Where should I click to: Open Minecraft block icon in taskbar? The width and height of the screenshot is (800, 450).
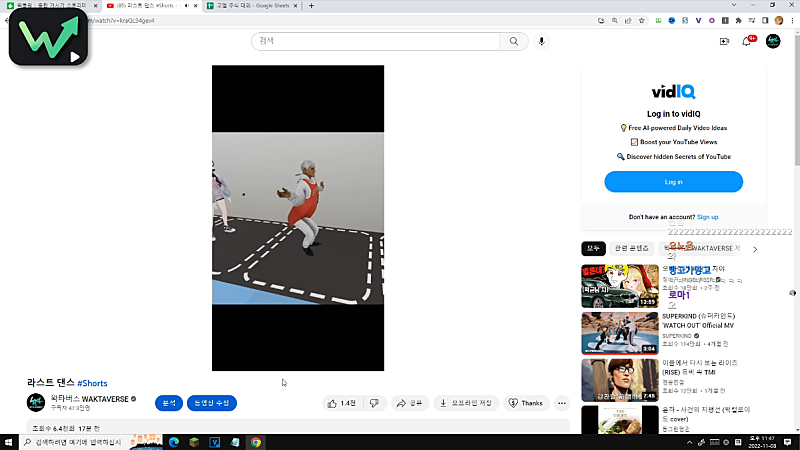pos(194,442)
